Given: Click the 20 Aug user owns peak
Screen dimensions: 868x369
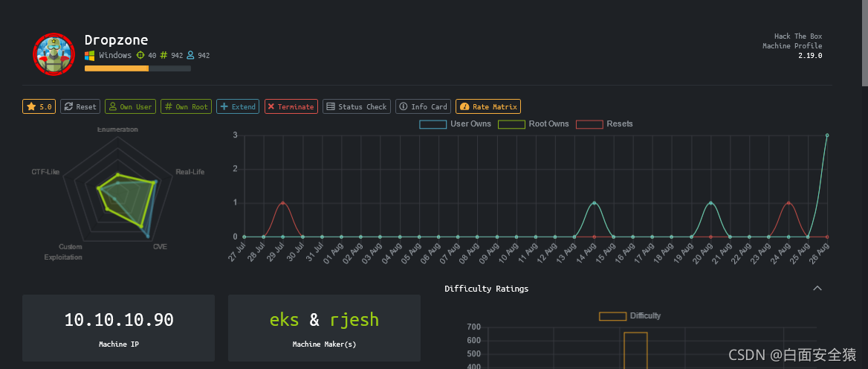Looking at the screenshot, I should click(x=710, y=203).
